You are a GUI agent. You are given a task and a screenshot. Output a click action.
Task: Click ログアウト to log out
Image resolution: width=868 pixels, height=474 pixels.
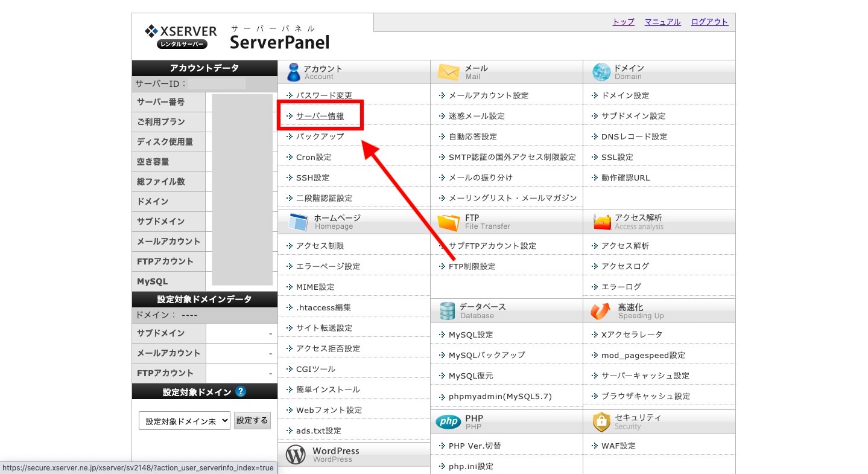point(709,22)
